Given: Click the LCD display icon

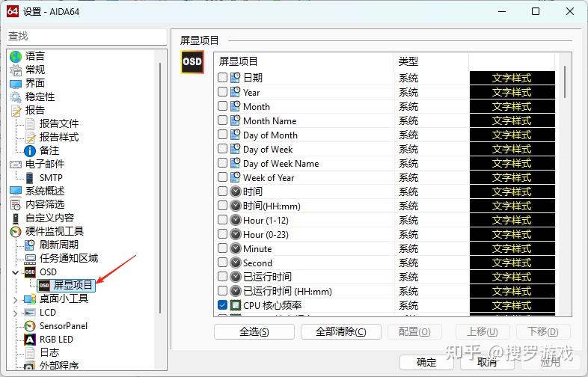Looking at the screenshot, I should pyautogui.click(x=30, y=313).
